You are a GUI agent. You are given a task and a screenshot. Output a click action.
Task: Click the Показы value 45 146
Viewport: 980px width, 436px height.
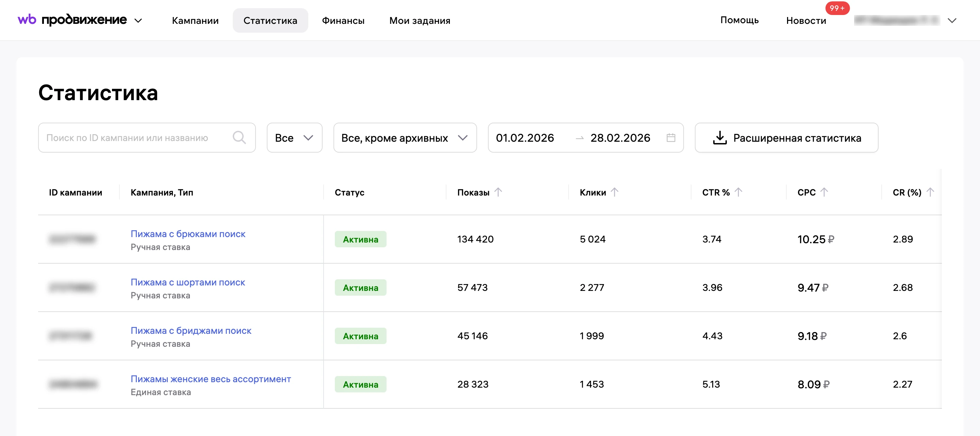point(472,336)
